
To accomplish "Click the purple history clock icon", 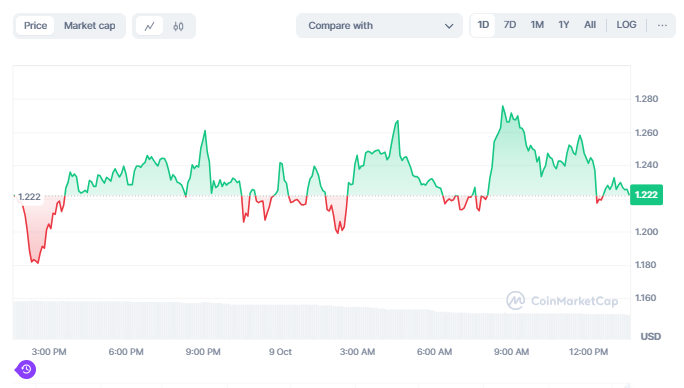I will click(x=26, y=370).
